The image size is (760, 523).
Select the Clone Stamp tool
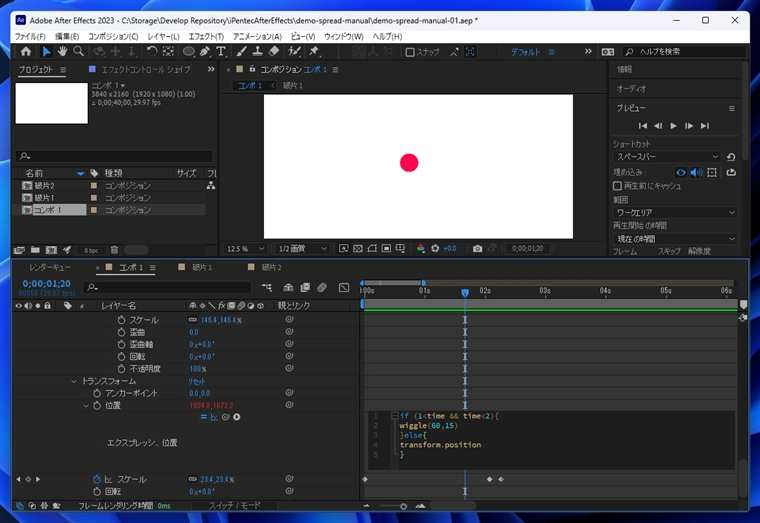[257, 51]
